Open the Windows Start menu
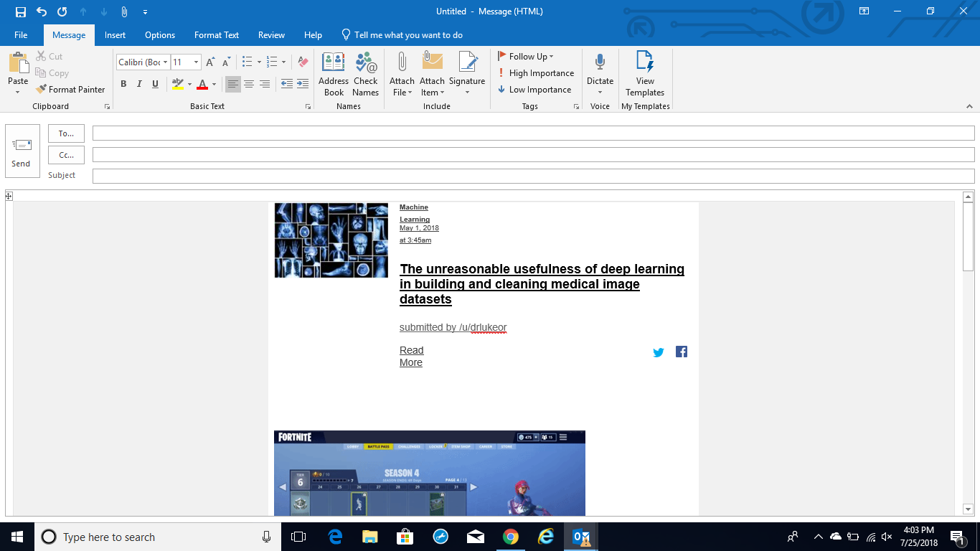This screenshot has height=551, width=980. 17,537
